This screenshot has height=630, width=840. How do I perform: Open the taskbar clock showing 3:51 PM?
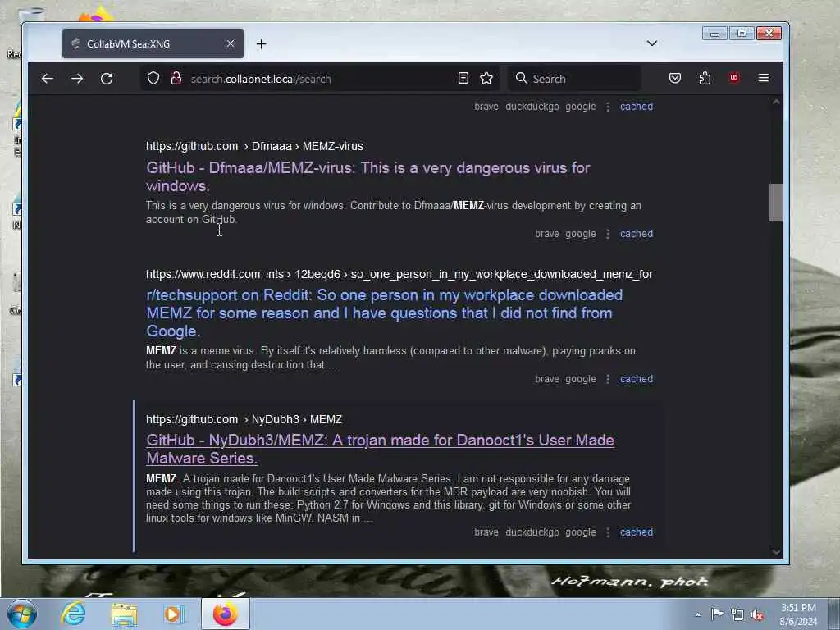[798, 614]
